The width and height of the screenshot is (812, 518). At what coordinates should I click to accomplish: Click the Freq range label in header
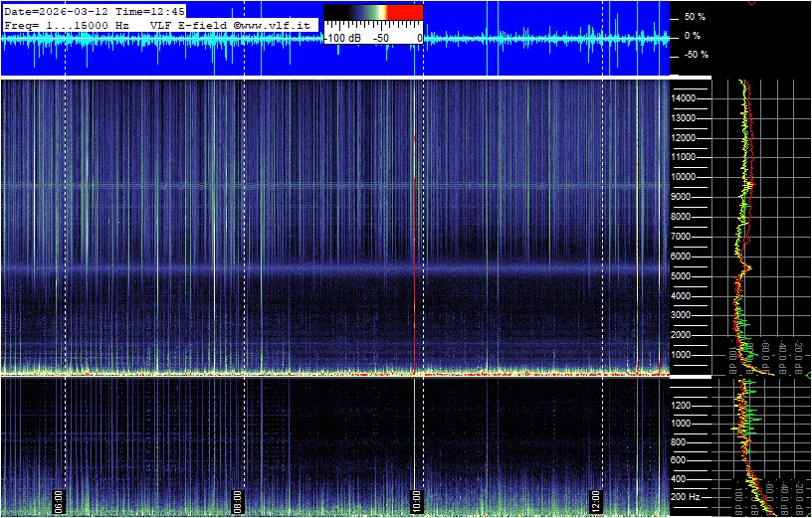(66, 24)
